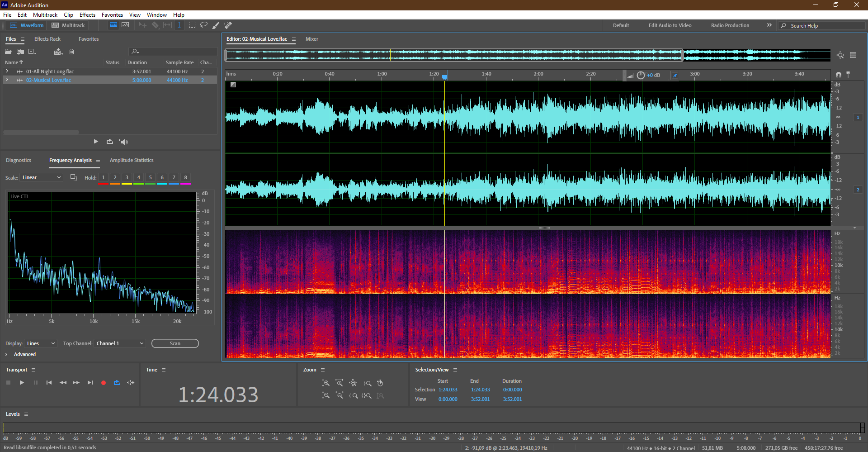Open the Display dropdown set to Lines
868x452 pixels.
[41, 343]
